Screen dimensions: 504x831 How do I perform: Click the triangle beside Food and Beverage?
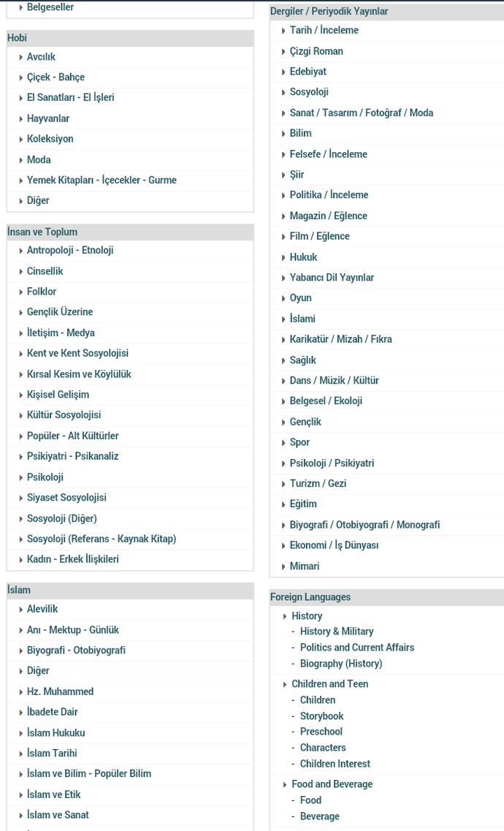point(285,785)
